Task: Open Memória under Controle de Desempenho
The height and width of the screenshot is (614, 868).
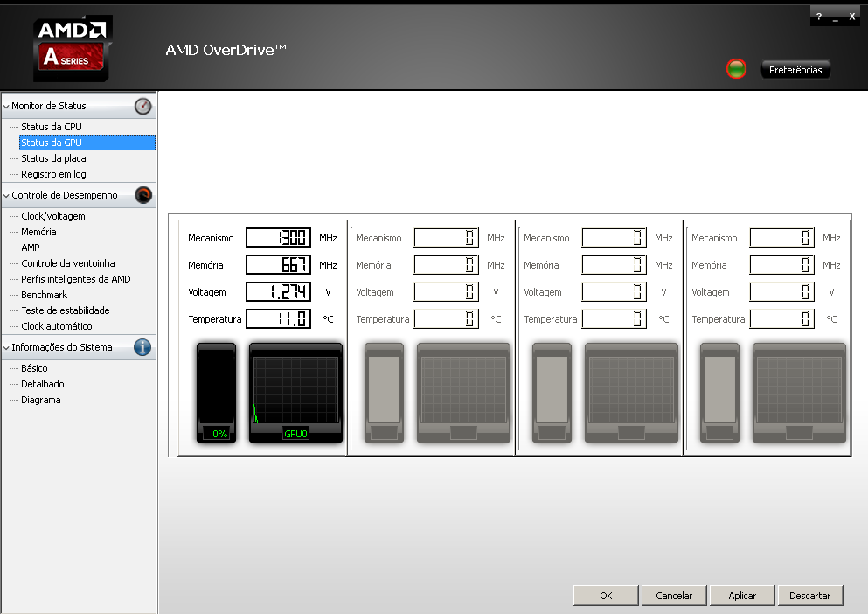Action: click(38, 232)
